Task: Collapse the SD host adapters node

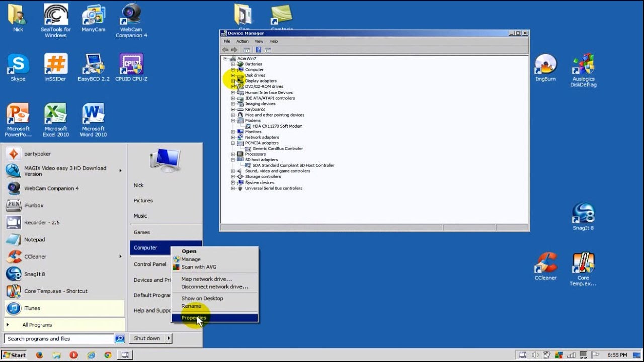Action: click(x=233, y=160)
